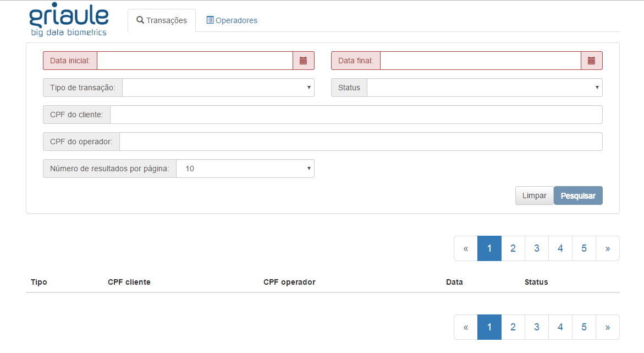This screenshot has width=644, height=353.
Task: Click the Tipo de transação label
Action: tap(82, 88)
